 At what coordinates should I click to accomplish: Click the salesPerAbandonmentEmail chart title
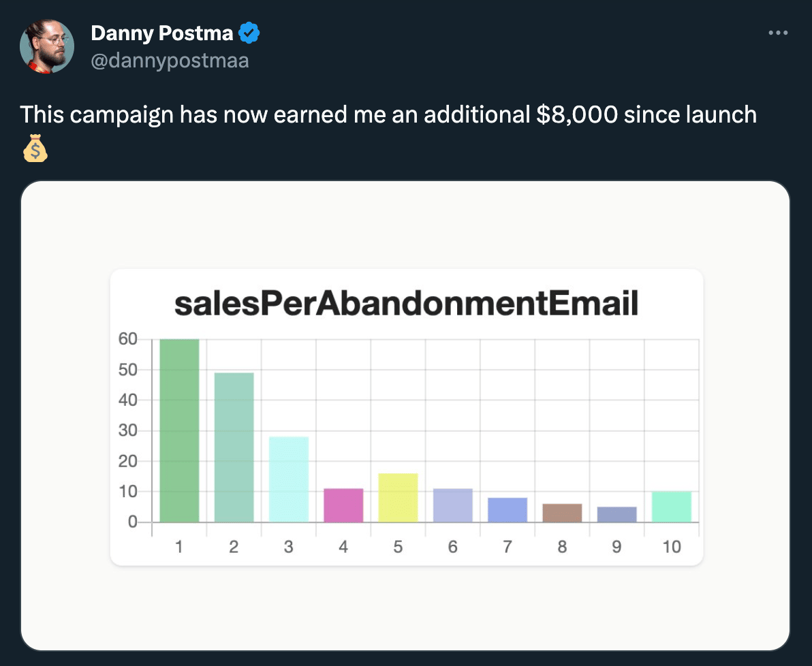(407, 304)
